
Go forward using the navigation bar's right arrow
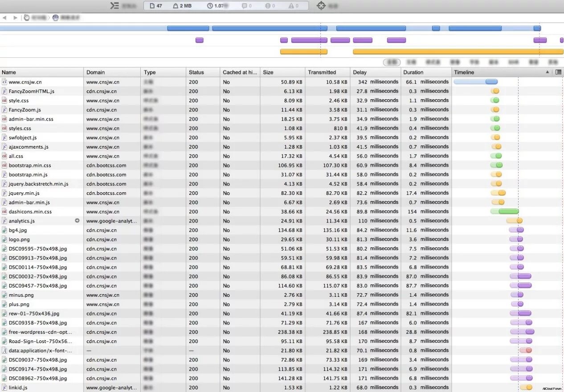15,18
